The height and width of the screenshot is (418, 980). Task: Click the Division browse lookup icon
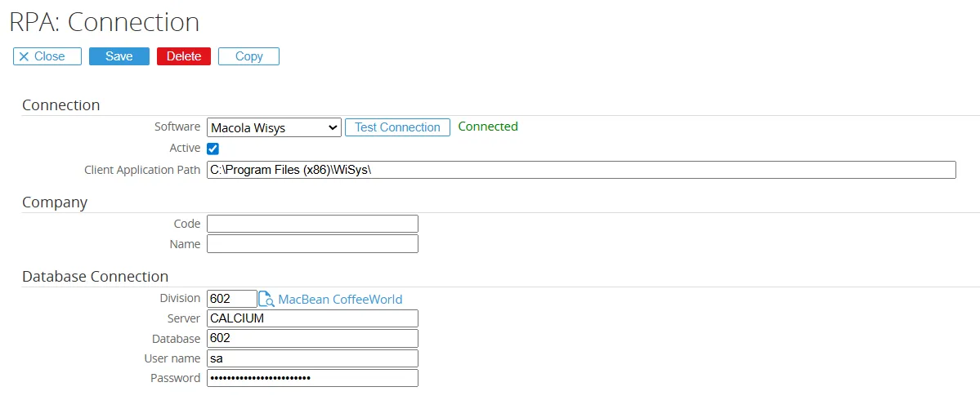pyautogui.click(x=267, y=299)
